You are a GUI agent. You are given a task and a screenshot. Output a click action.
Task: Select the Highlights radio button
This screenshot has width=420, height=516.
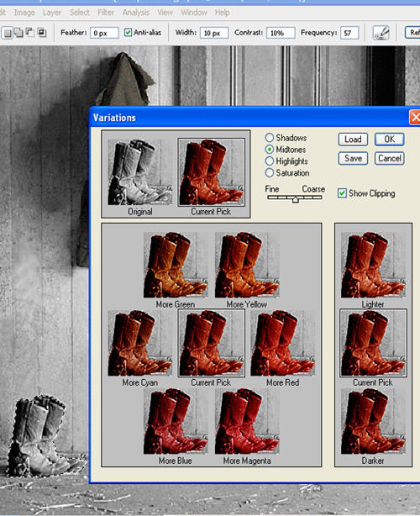[270, 161]
